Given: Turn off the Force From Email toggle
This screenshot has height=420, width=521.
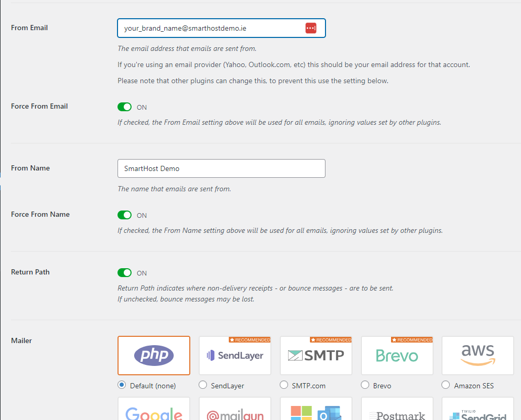Looking at the screenshot, I should click(125, 107).
